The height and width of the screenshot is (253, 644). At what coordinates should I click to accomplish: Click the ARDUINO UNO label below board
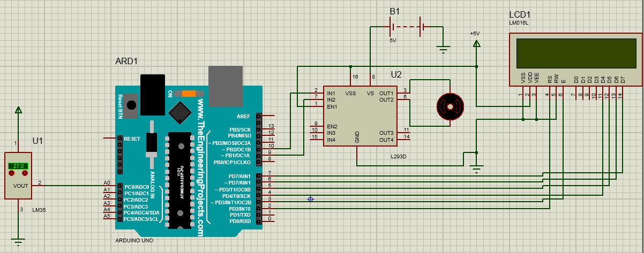pyautogui.click(x=134, y=240)
